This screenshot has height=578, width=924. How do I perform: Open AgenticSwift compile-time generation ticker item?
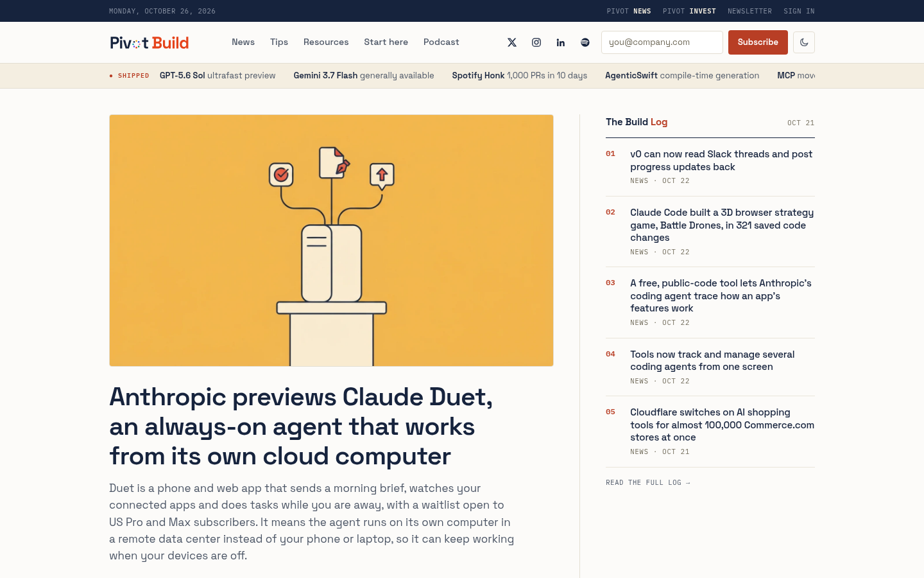tap(682, 75)
